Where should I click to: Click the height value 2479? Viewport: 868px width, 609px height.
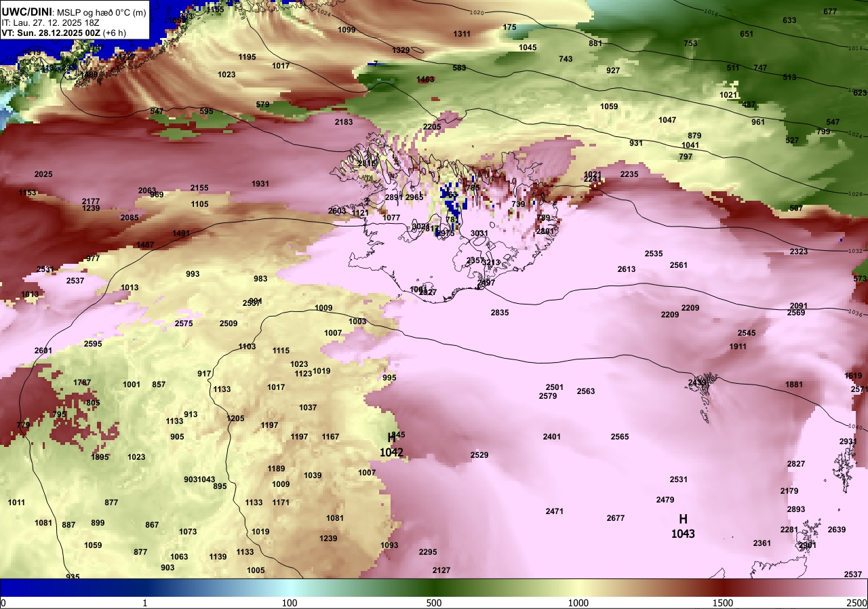(x=665, y=500)
